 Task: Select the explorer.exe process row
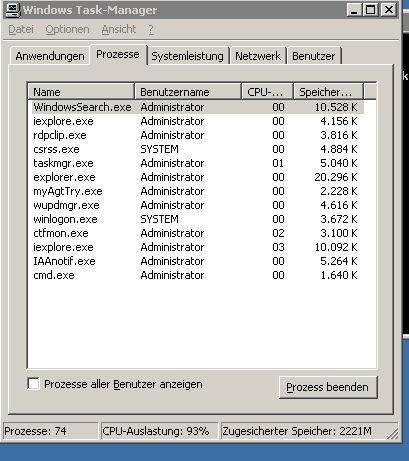coord(198,177)
